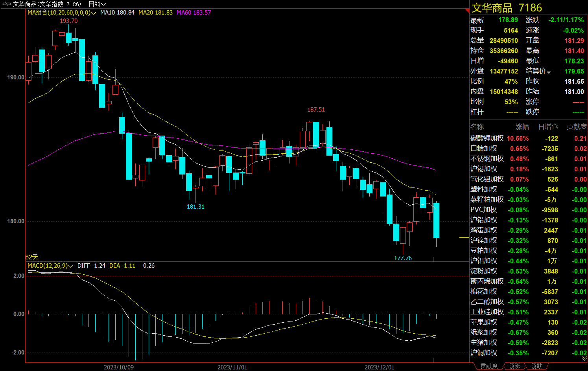Switch to the 贡献度 tab
Viewport: 588px width, 371px height.
489,366
